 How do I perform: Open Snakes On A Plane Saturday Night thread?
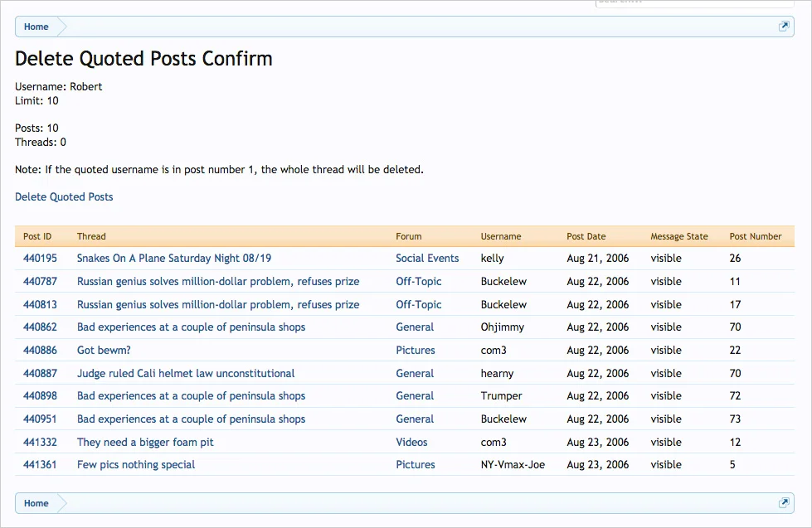(174, 259)
